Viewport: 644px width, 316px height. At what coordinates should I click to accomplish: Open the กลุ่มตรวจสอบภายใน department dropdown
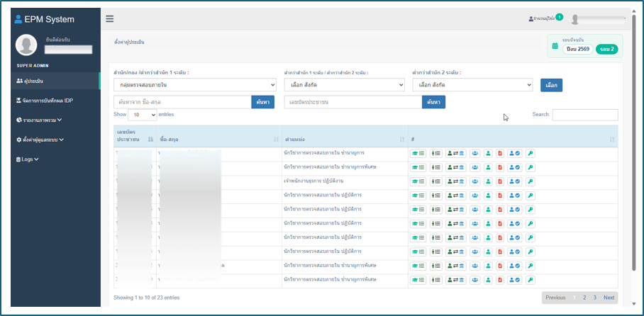195,85
